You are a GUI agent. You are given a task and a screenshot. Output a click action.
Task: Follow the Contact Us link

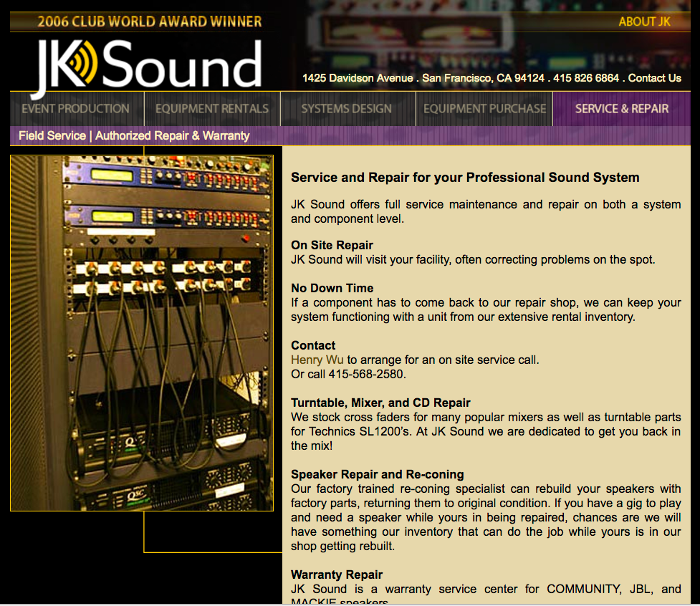654,78
